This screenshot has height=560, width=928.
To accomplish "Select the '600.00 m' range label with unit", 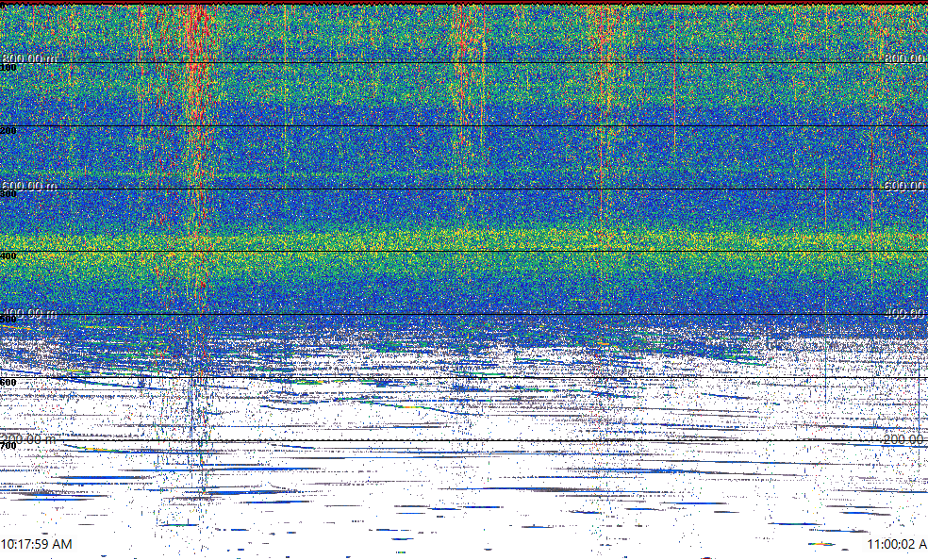I will point(28,186).
